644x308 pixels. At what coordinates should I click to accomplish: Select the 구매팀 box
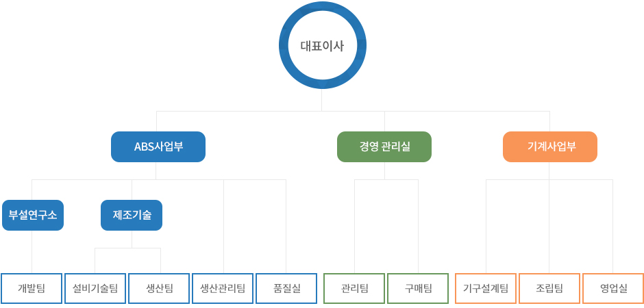(418, 288)
